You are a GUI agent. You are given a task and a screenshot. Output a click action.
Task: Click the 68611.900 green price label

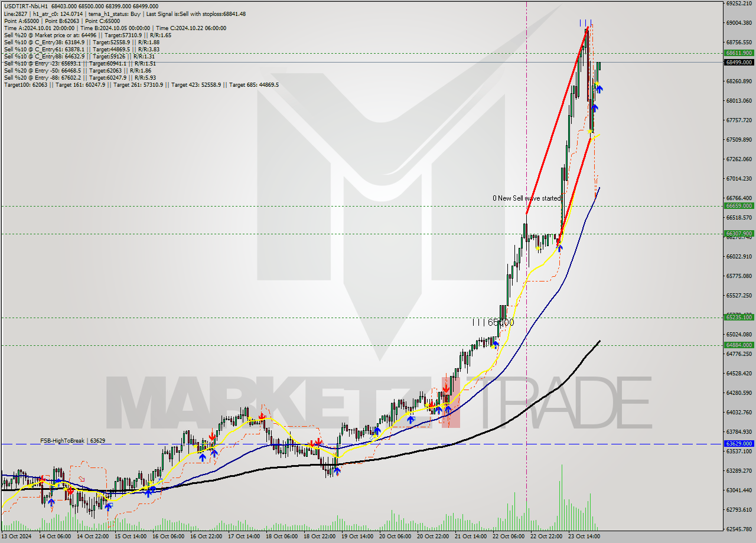(738, 53)
